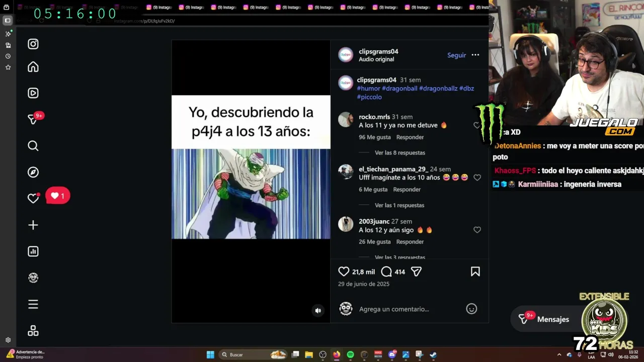Open Instagram search in the sidebar
The width and height of the screenshot is (644, 362).
point(33,146)
